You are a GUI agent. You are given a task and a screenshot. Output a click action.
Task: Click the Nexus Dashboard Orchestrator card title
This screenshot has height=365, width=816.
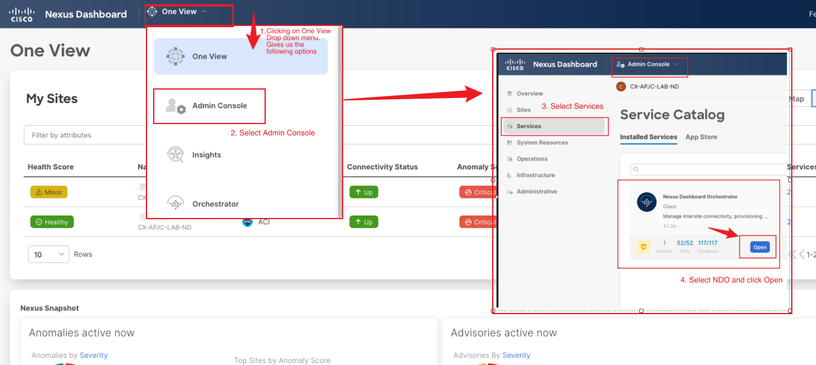(x=700, y=197)
